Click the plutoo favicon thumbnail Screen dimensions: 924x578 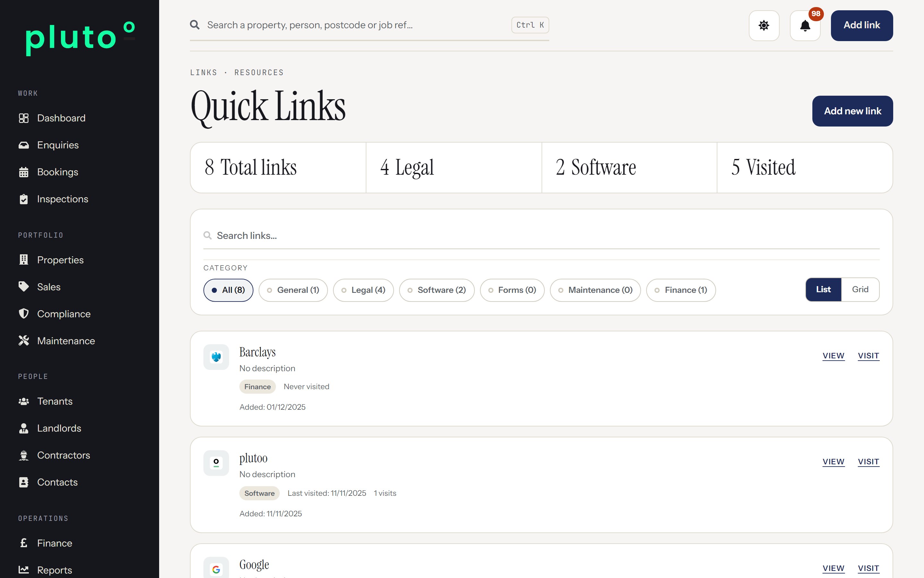pos(216,463)
